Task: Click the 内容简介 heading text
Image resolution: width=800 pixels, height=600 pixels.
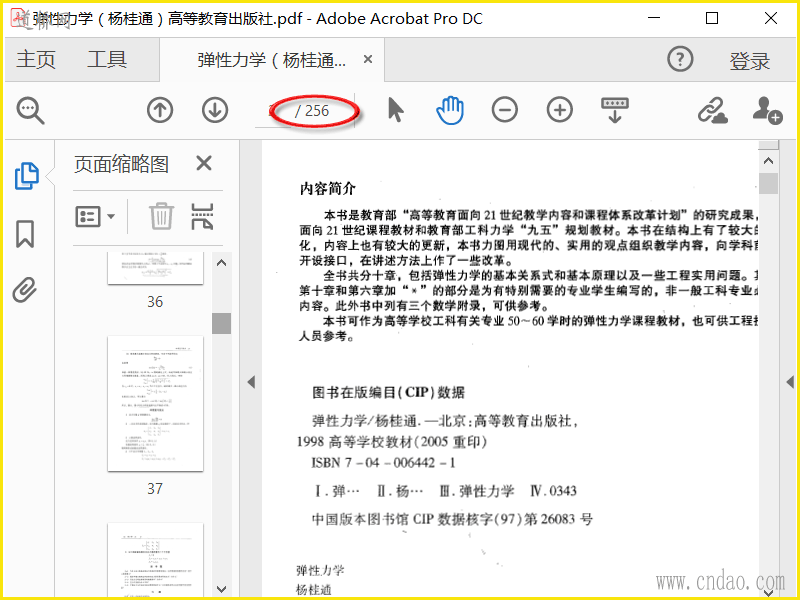Action: 328,188
